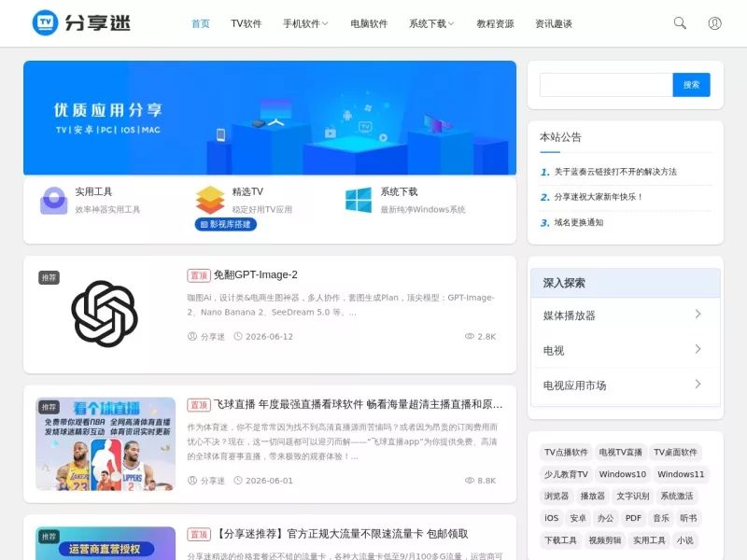This screenshot has height=560, width=747.
Task: Select the Windows10 tag
Action: 623,474
